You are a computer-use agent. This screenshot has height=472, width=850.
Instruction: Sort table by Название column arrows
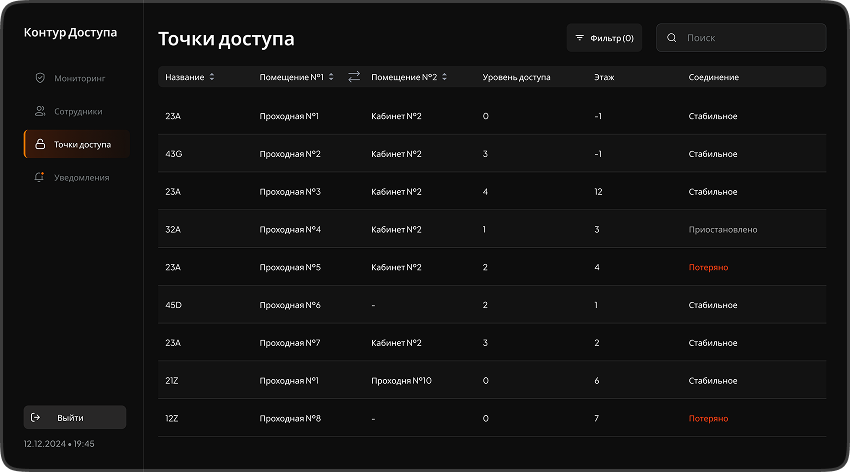(212, 77)
